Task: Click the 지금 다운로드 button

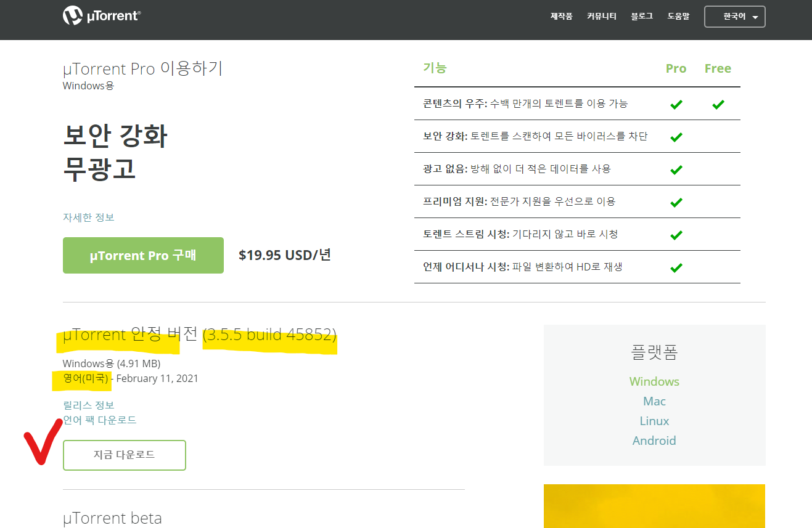Action: tap(124, 455)
